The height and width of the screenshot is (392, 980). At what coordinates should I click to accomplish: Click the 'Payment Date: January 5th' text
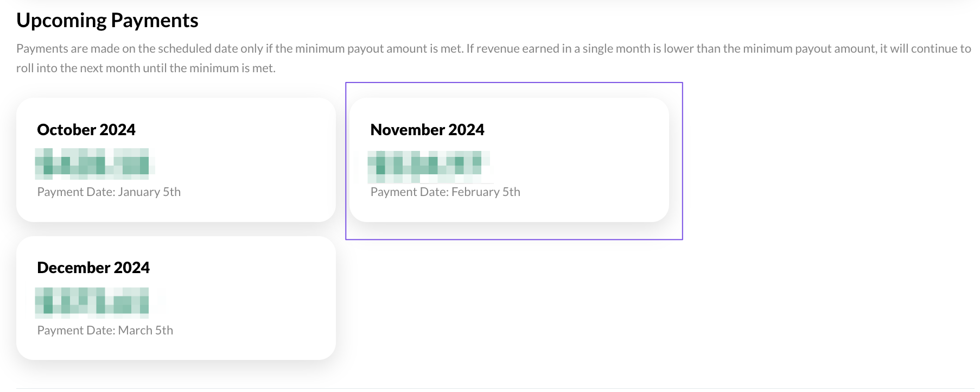(109, 192)
